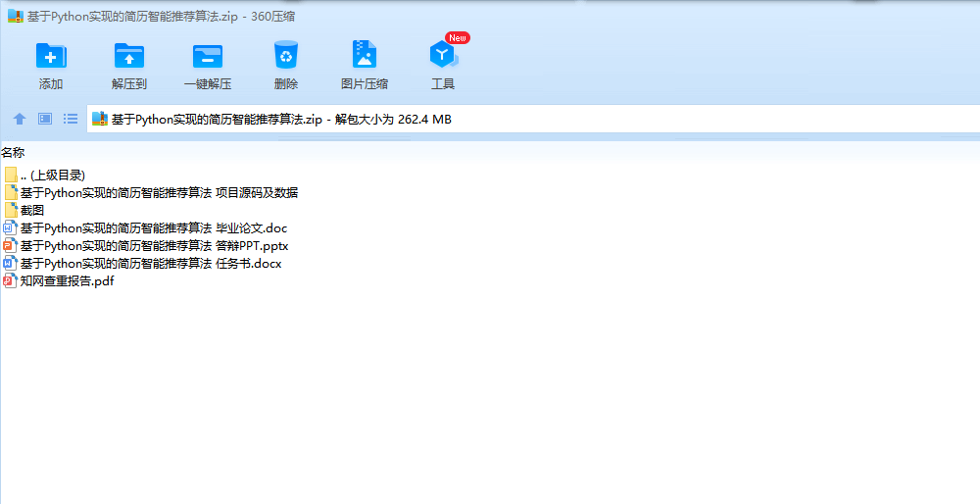
Task: Click the 添加 (Add) toolbar icon
Action: click(51, 55)
